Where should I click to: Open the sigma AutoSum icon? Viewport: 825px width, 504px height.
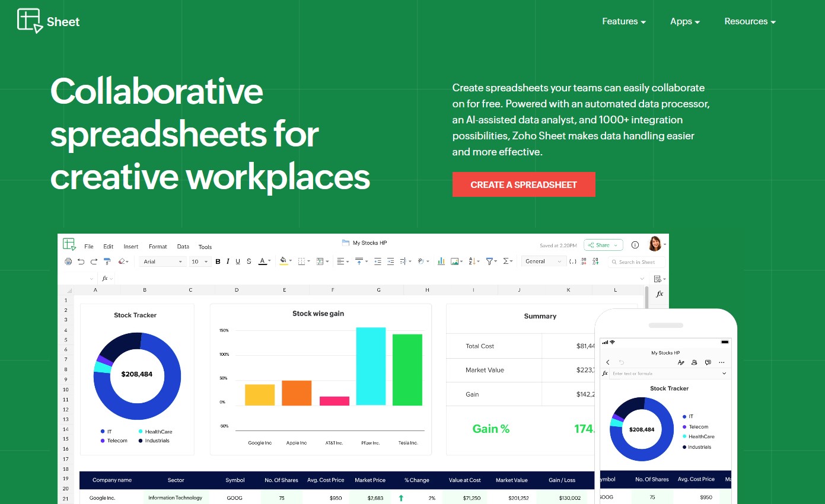[507, 261]
